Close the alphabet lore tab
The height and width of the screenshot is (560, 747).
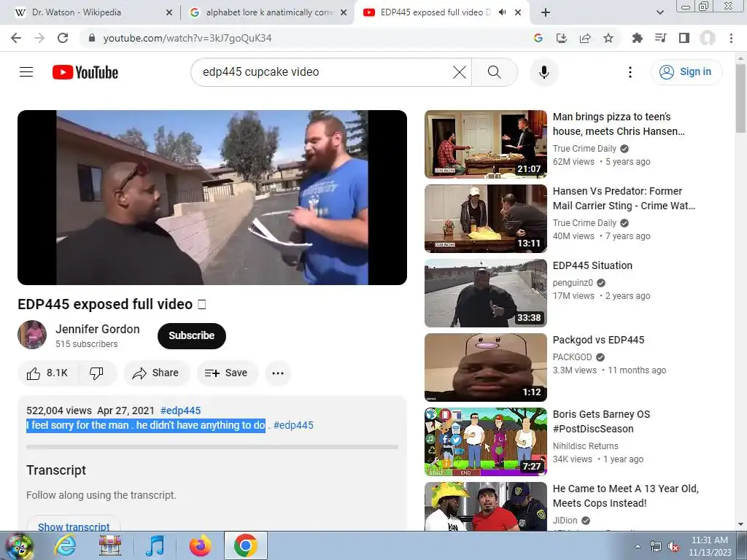[x=343, y=12]
